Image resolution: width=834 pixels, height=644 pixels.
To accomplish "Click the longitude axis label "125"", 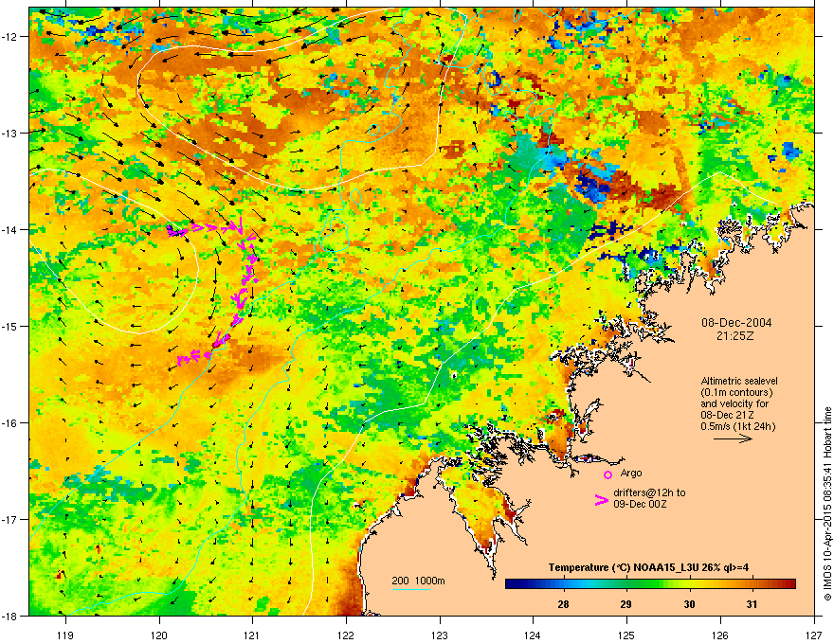I will coord(626,635).
